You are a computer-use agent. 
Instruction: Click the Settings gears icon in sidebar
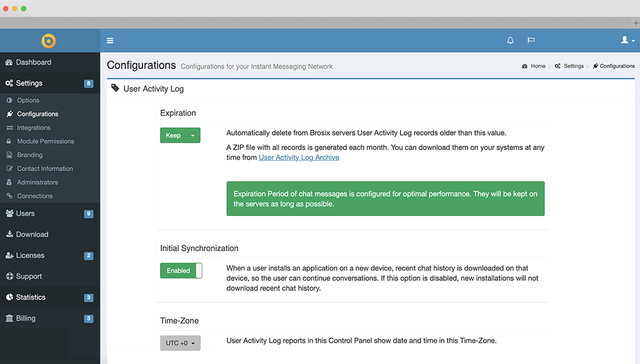click(x=9, y=83)
